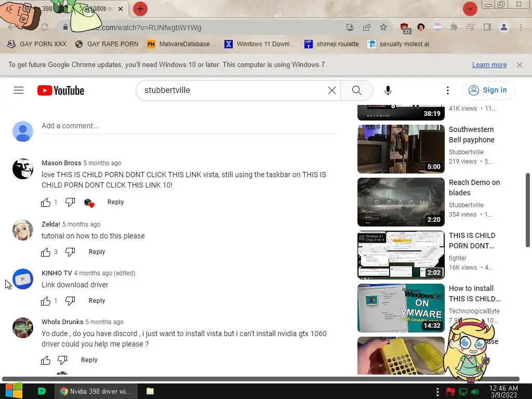The width and height of the screenshot is (532, 399).
Task: Click the Sign in button
Action: (x=488, y=90)
